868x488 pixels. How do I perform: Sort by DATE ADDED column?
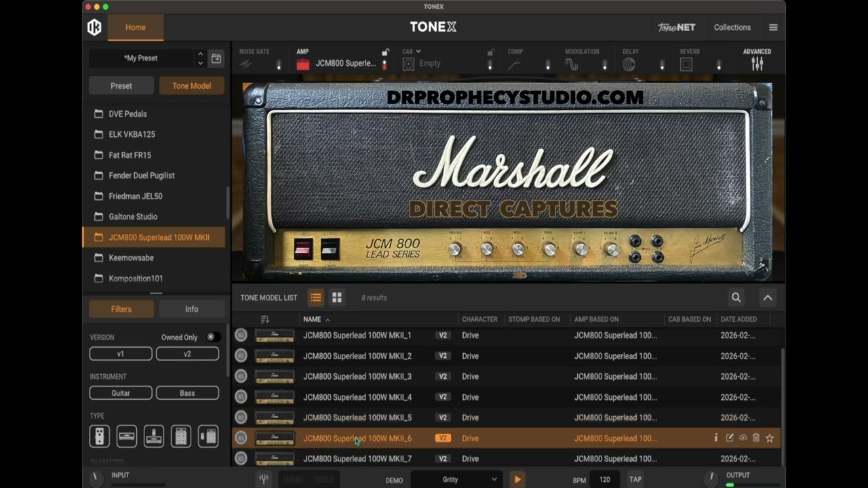click(738, 319)
